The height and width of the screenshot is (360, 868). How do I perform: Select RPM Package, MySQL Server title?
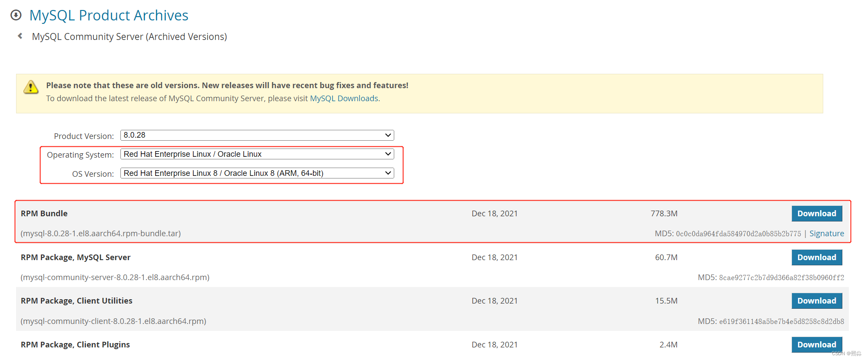click(x=76, y=258)
